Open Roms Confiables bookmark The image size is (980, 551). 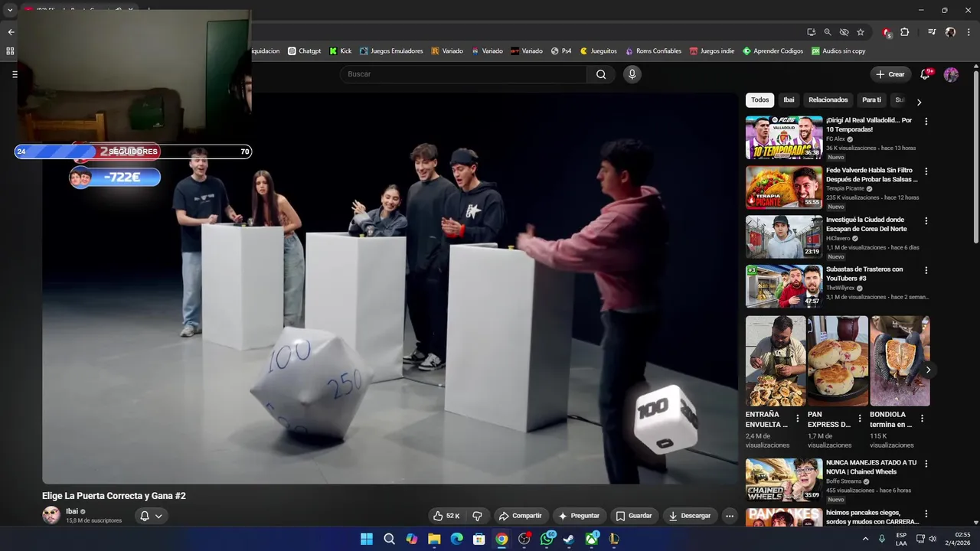(653, 51)
